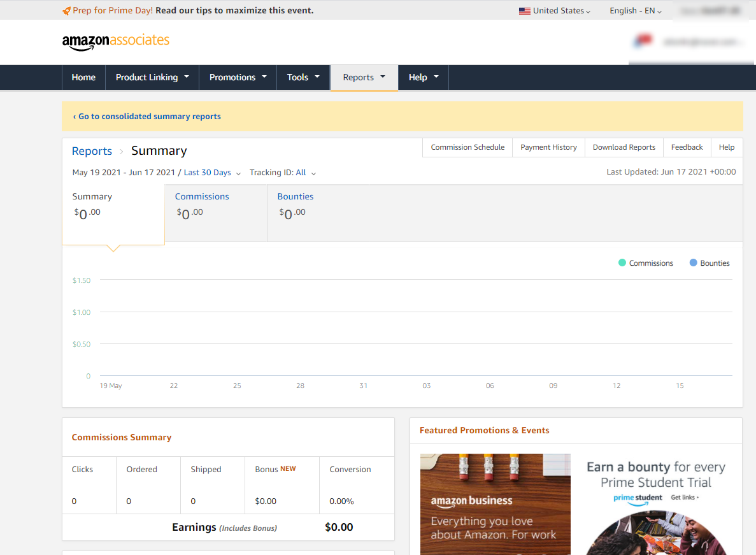This screenshot has width=756, height=555.
Task: Expand the Tools menu
Action: [x=303, y=77]
